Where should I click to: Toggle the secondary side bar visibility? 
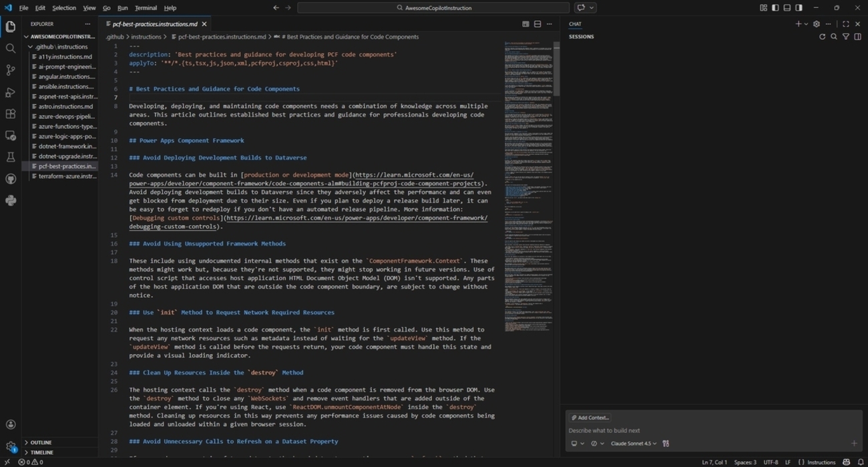point(799,8)
